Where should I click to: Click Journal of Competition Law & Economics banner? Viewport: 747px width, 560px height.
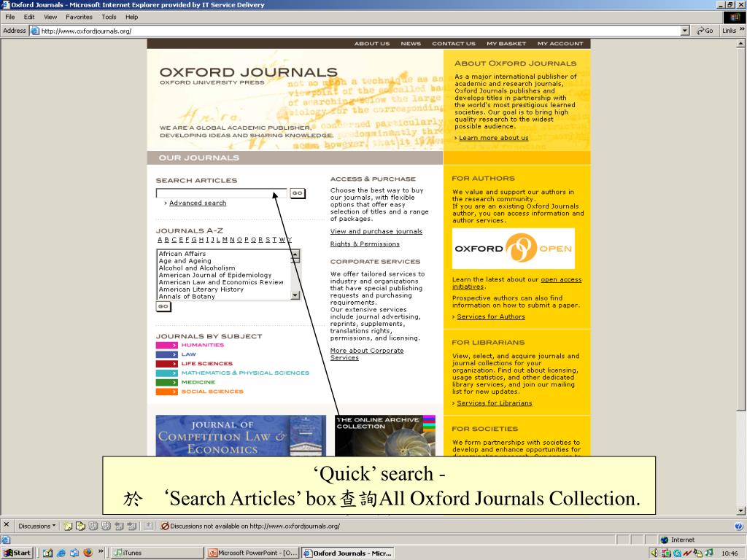coord(241,436)
